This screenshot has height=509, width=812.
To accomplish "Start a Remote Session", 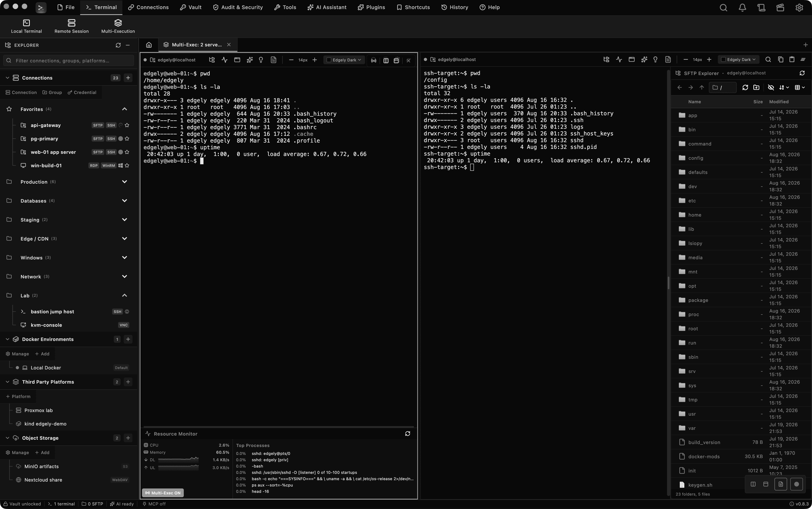I will coord(71,26).
